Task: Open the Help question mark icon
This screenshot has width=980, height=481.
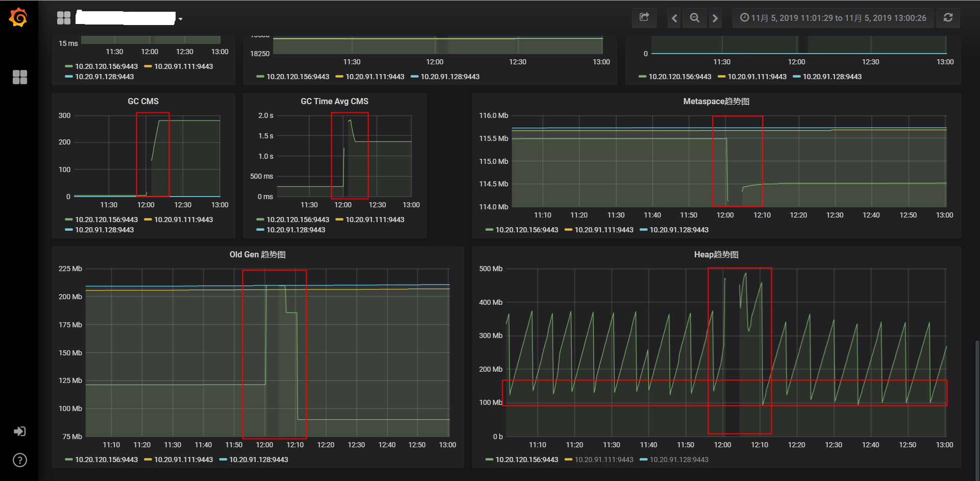Action: pos(19,460)
